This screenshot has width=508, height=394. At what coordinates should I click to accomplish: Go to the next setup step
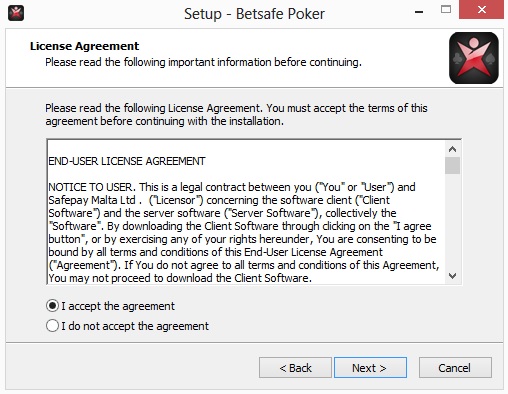[370, 368]
